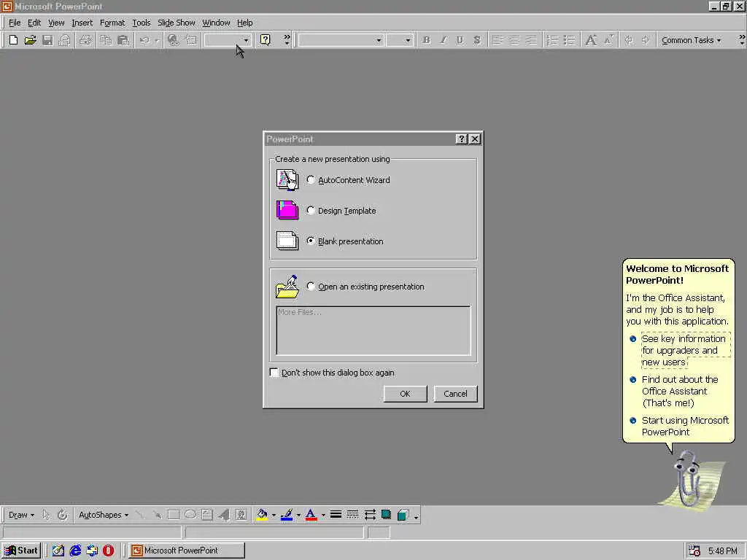Select Design Template radio button
The width and height of the screenshot is (747, 560).
[311, 211]
